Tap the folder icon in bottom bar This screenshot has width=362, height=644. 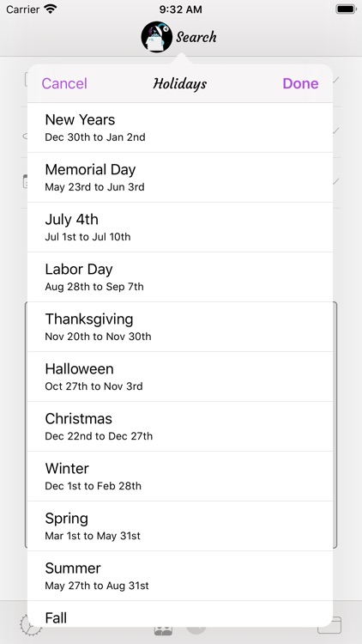point(329,625)
